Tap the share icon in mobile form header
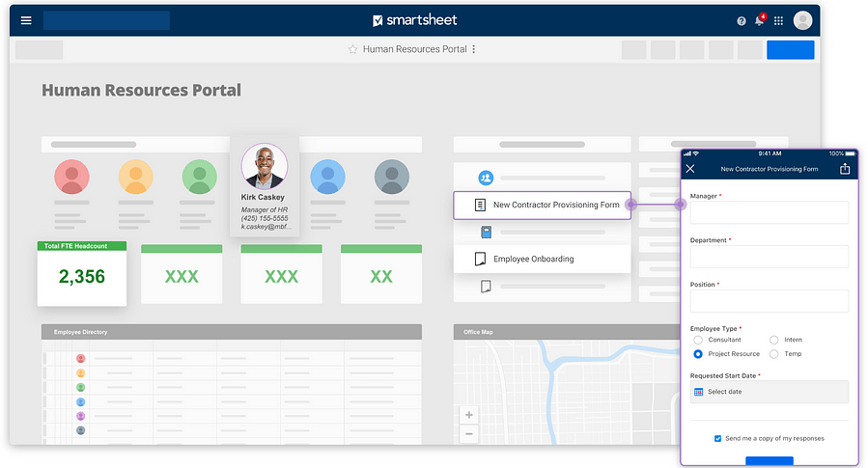The image size is (868, 468). coord(845,169)
